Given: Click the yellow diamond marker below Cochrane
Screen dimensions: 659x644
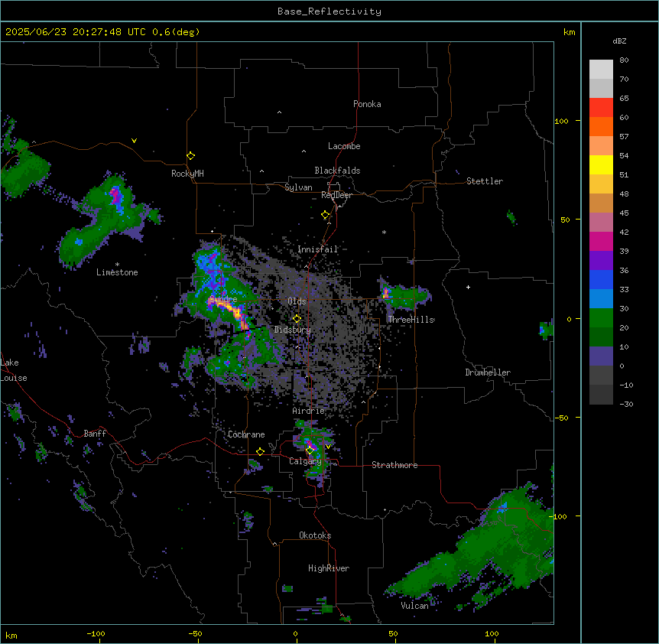Looking at the screenshot, I should click(x=260, y=451).
